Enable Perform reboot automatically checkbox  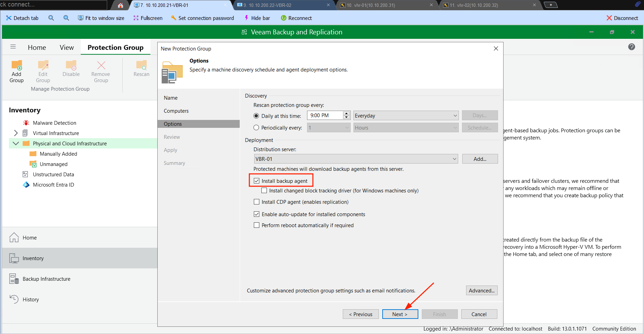pos(257,225)
